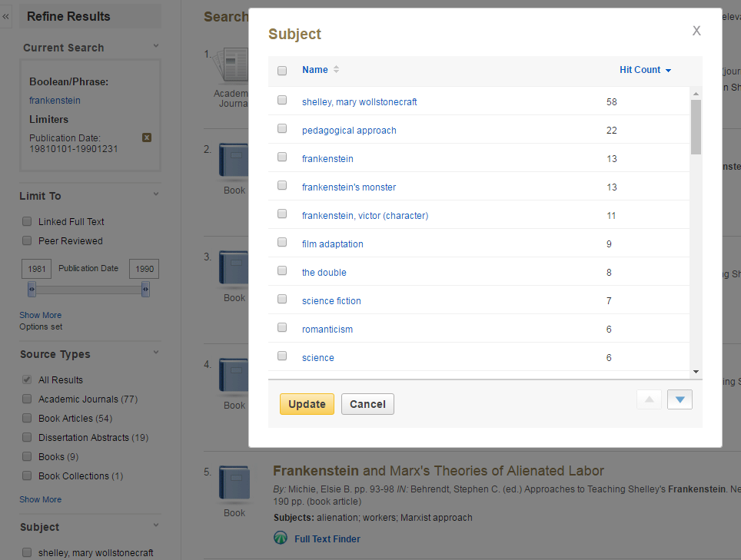This screenshot has width=741, height=560.
Task: Open pedagogical approach subject link
Action: coord(349,131)
